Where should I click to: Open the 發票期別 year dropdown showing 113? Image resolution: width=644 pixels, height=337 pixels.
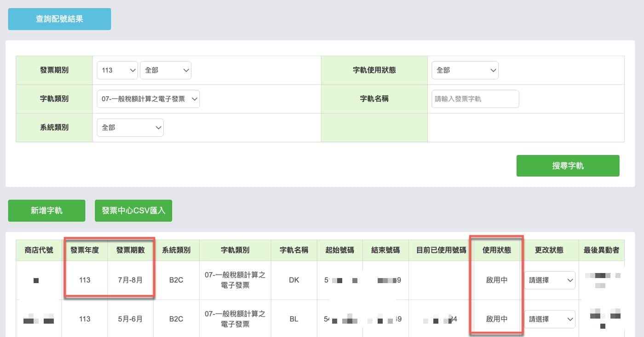pyautogui.click(x=117, y=70)
